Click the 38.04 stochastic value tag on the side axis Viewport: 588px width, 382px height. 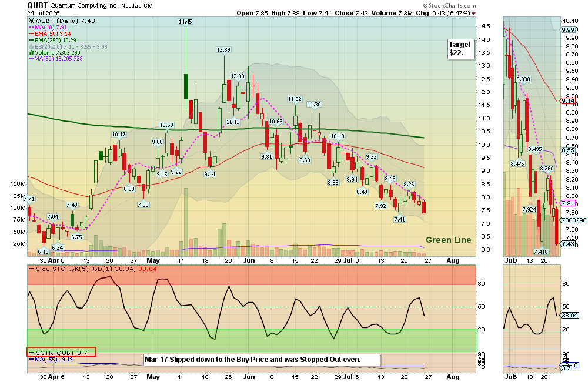(x=570, y=315)
